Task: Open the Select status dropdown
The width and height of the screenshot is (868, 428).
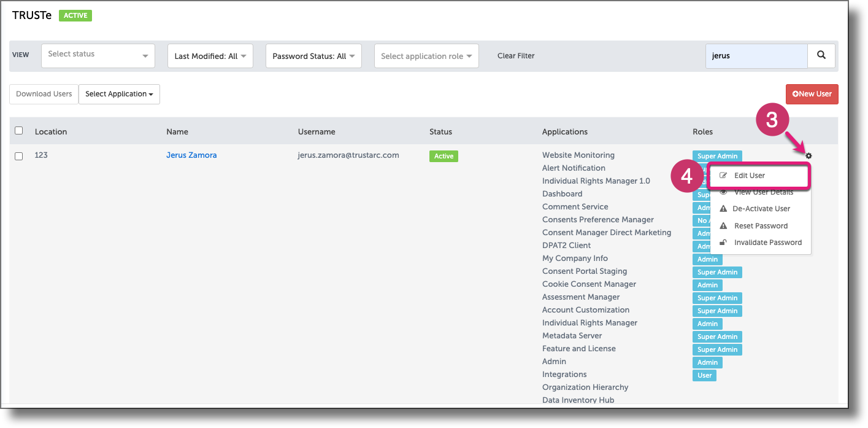Action: click(98, 55)
